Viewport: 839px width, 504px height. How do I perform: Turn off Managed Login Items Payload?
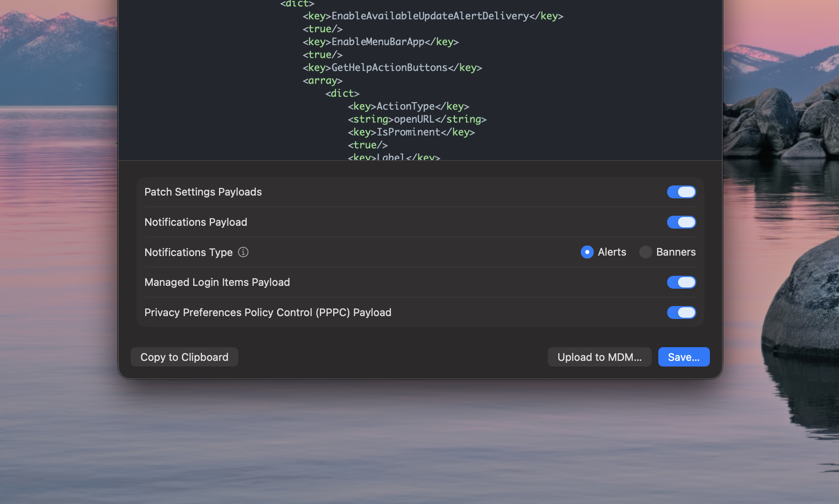(x=681, y=282)
